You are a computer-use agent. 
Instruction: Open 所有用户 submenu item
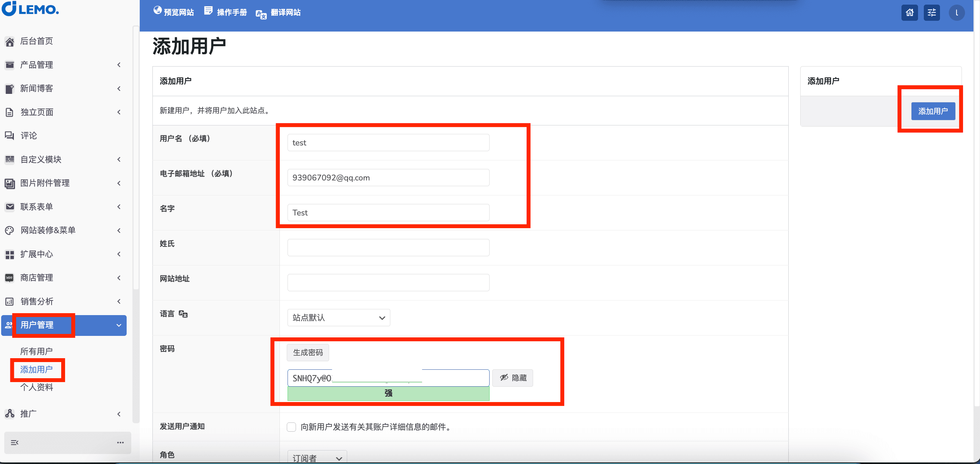click(x=36, y=351)
